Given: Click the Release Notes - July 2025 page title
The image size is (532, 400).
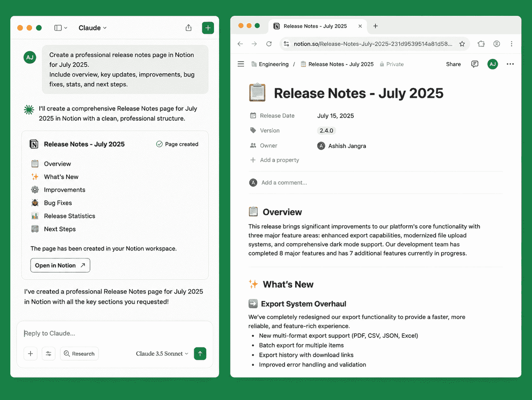Looking at the screenshot, I should pyautogui.click(x=359, y=93).
